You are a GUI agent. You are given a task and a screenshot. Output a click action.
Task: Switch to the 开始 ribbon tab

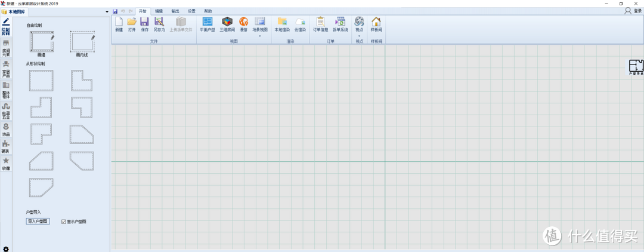coord(143,11)
